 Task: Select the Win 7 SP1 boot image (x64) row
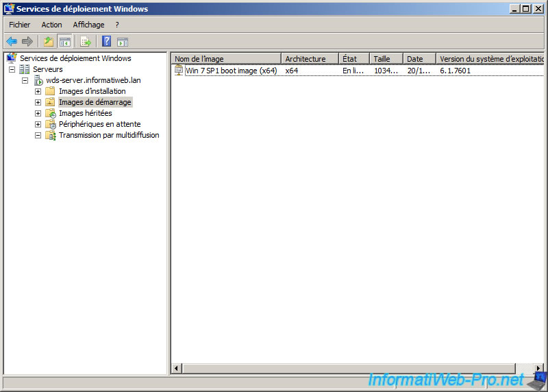[358, 71]
